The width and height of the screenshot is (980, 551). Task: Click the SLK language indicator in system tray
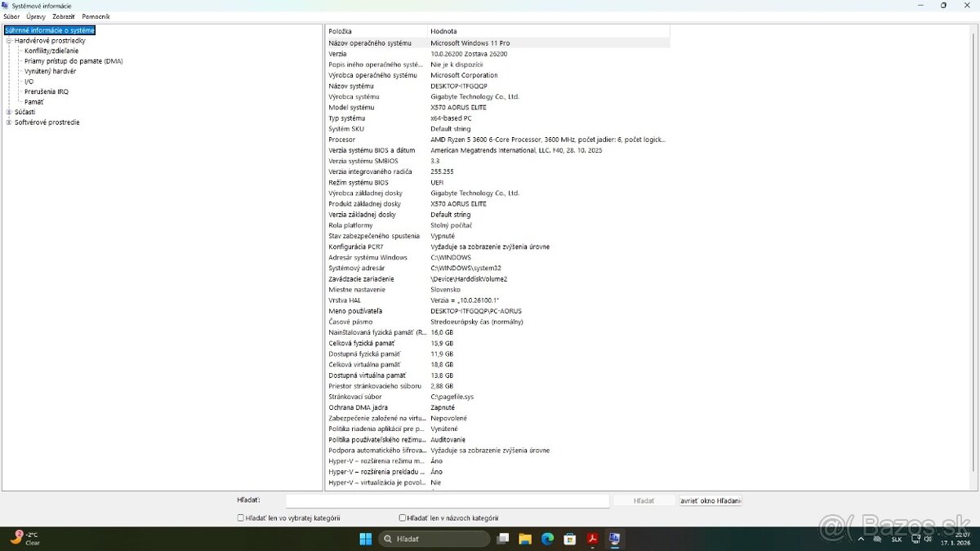(x=896, y=539)
